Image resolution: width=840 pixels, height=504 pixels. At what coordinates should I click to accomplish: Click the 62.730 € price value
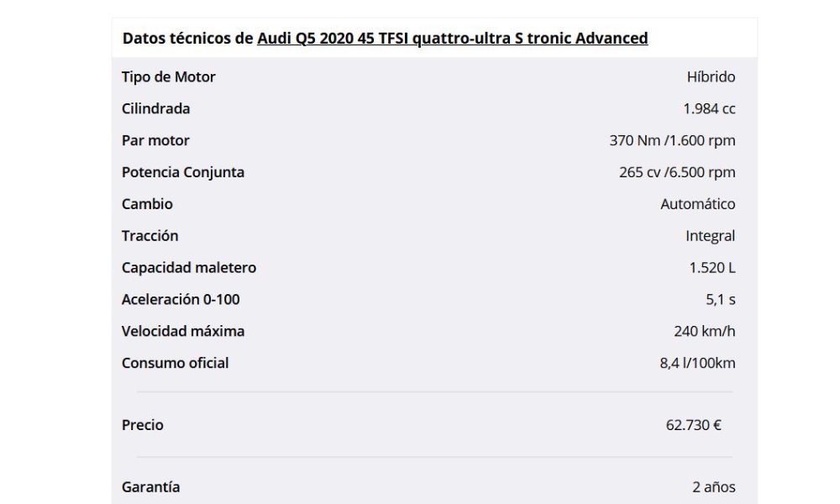coord(693,425)
